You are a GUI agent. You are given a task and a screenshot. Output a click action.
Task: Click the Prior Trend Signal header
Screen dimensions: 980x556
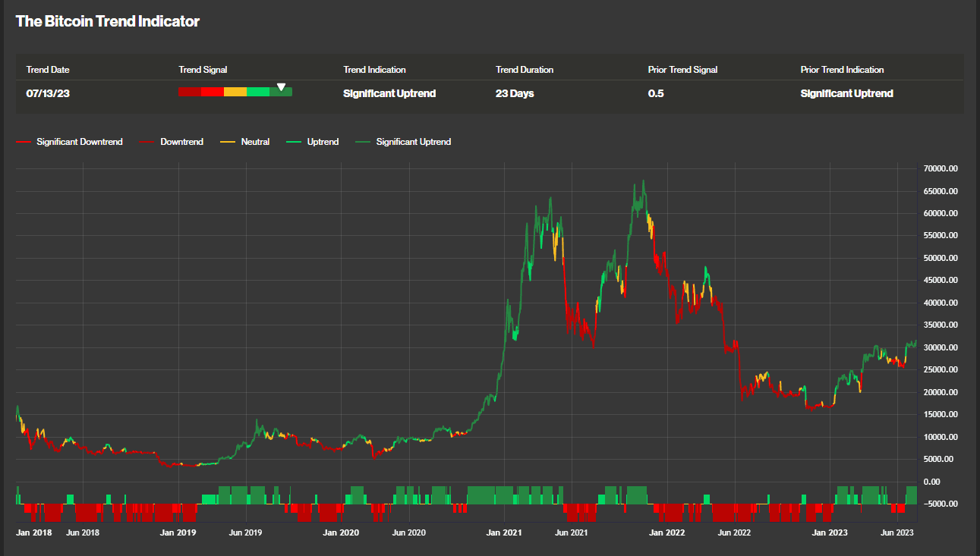(682, 70)
